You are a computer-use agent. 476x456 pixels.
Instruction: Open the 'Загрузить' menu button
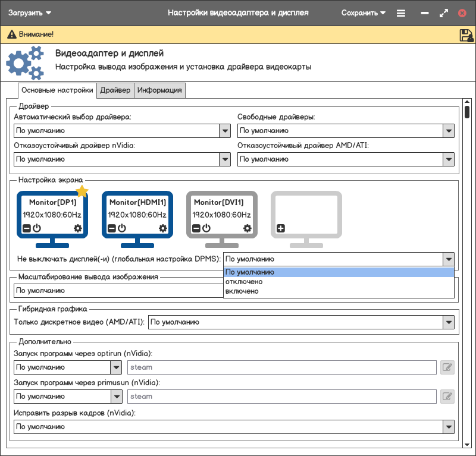pyautogui.click(x=29, y=13)
